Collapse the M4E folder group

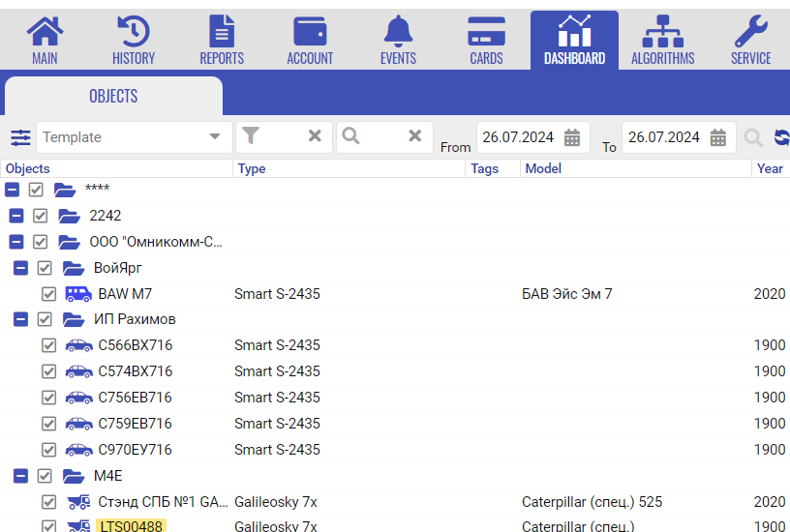20,476
